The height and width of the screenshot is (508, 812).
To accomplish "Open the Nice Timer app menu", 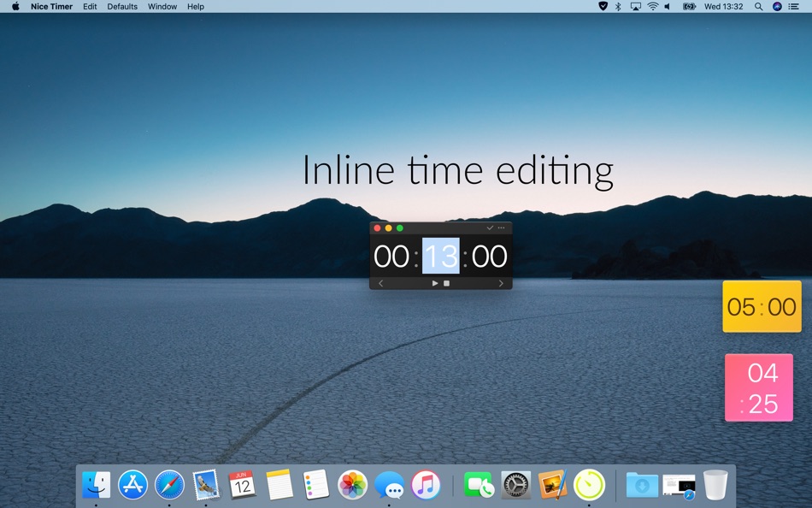I will click(x=52, y=7).
